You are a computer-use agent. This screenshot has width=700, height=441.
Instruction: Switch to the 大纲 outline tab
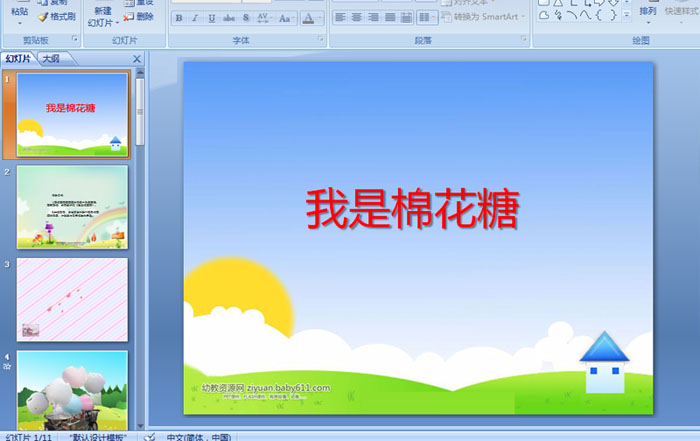(x=51, y=58)
